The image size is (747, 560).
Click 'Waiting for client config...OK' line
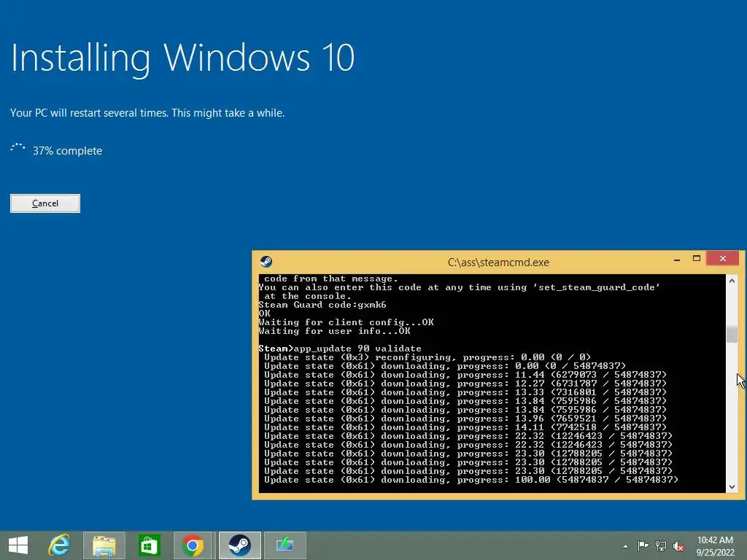347,322
